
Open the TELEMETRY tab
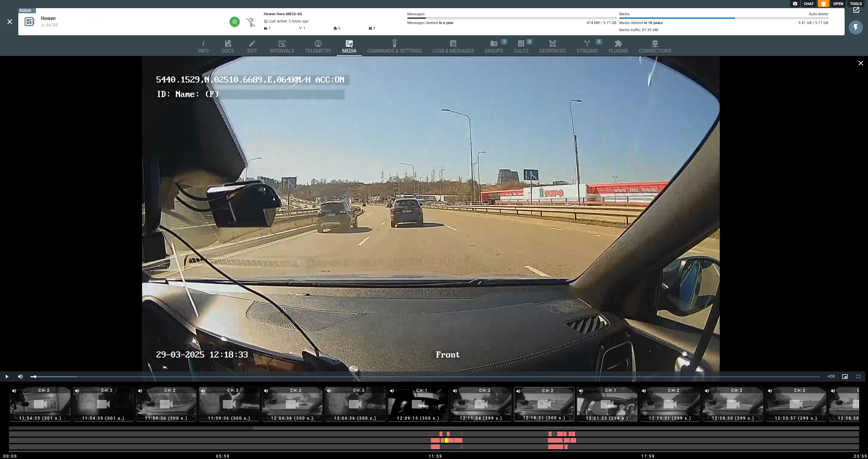coord(318,47)
